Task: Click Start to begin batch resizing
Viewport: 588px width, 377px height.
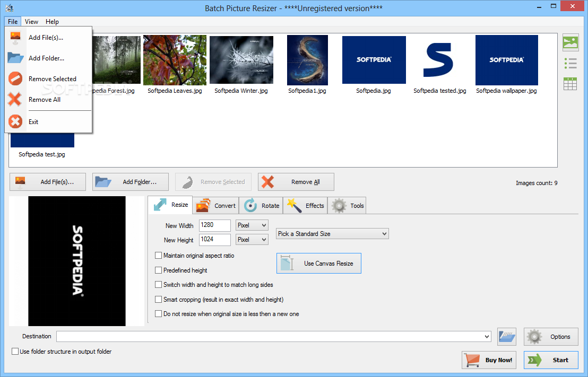Action: (551, 360)
